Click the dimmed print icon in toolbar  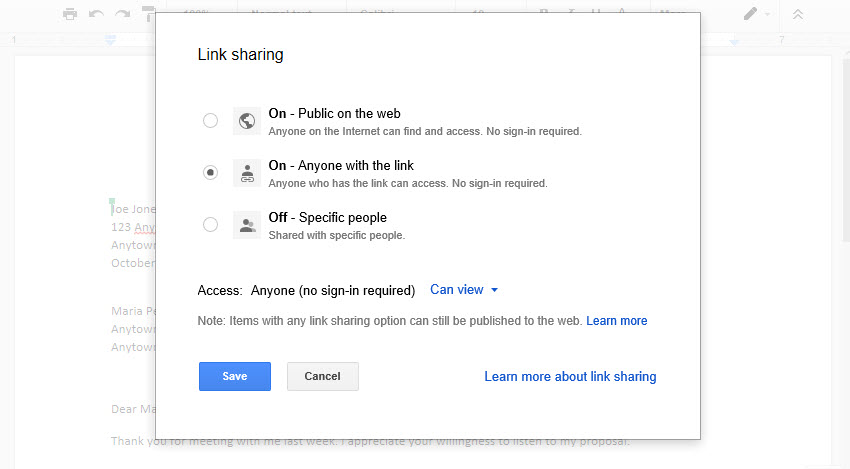pos(70,14)
